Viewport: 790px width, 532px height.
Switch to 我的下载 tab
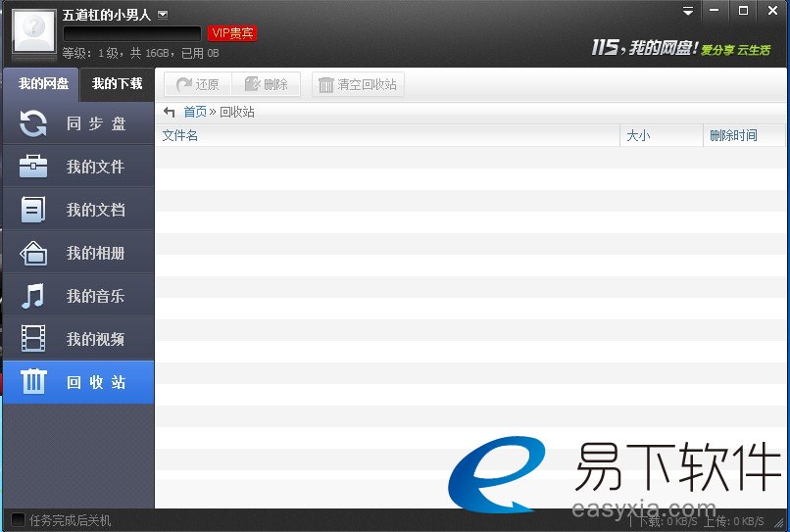117,84
